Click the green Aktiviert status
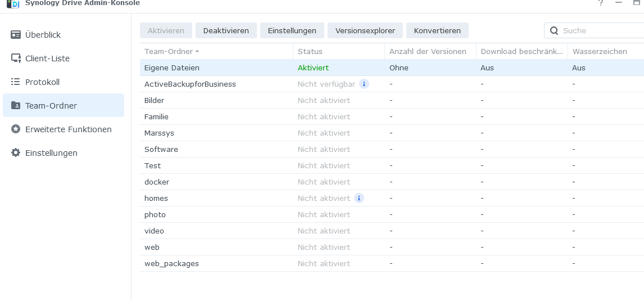Image resolution: width=644 pixels, height=301 pixels. 313,68
